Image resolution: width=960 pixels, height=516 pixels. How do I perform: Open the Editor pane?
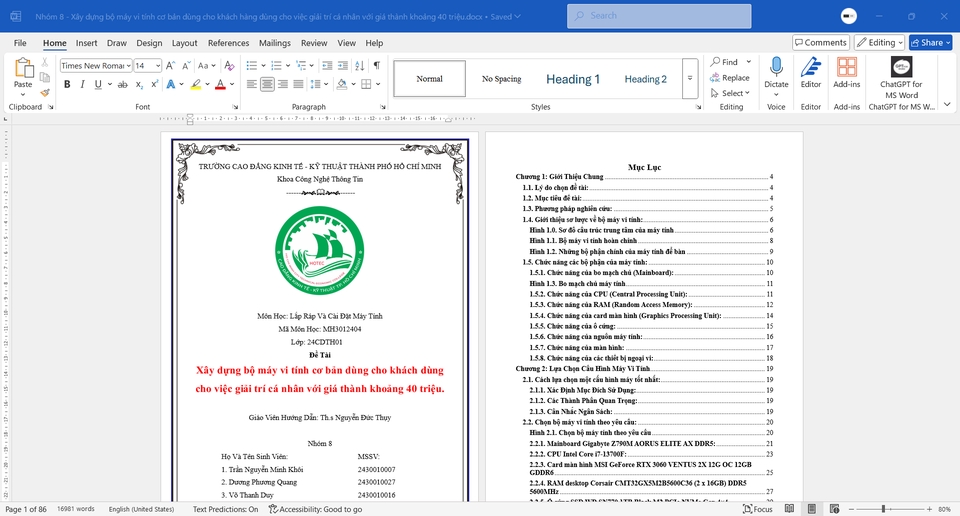[x=811, y=72]
